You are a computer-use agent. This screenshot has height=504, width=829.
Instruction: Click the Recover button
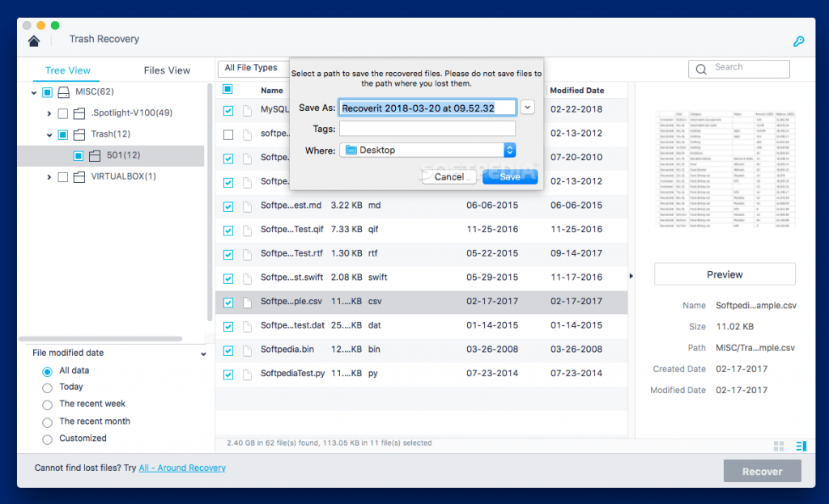click(763, 472)
